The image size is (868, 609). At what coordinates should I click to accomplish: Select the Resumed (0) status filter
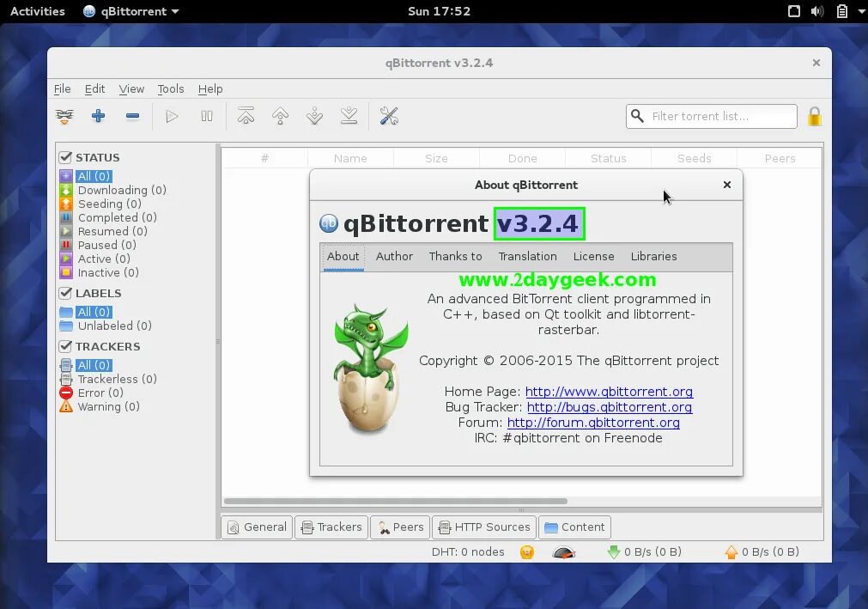click(112, 231)
